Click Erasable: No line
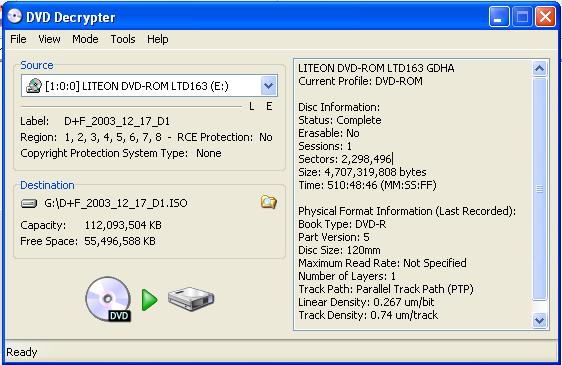The width and height of the screenshot is (562, 365). (329, 133)
